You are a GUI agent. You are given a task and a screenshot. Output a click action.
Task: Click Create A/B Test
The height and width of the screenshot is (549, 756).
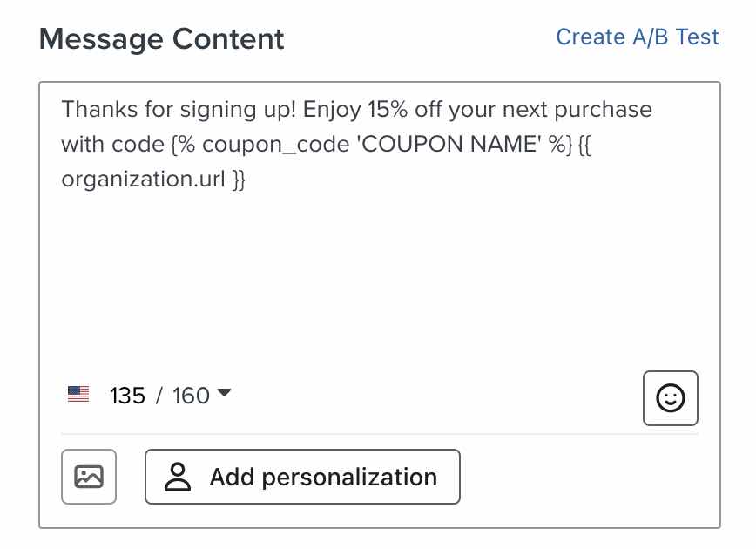[637, 37]
